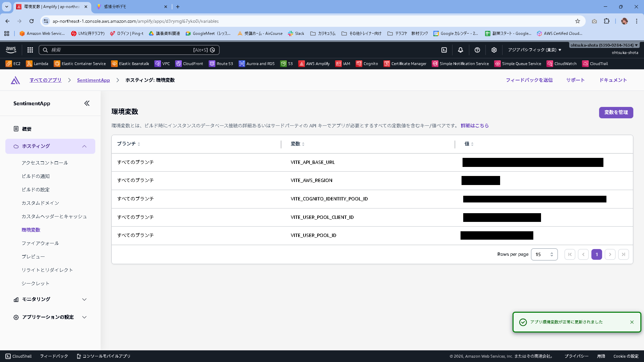Open the notifications bell icon
This screenshot has height=362, width=644.
click(461, 50)
